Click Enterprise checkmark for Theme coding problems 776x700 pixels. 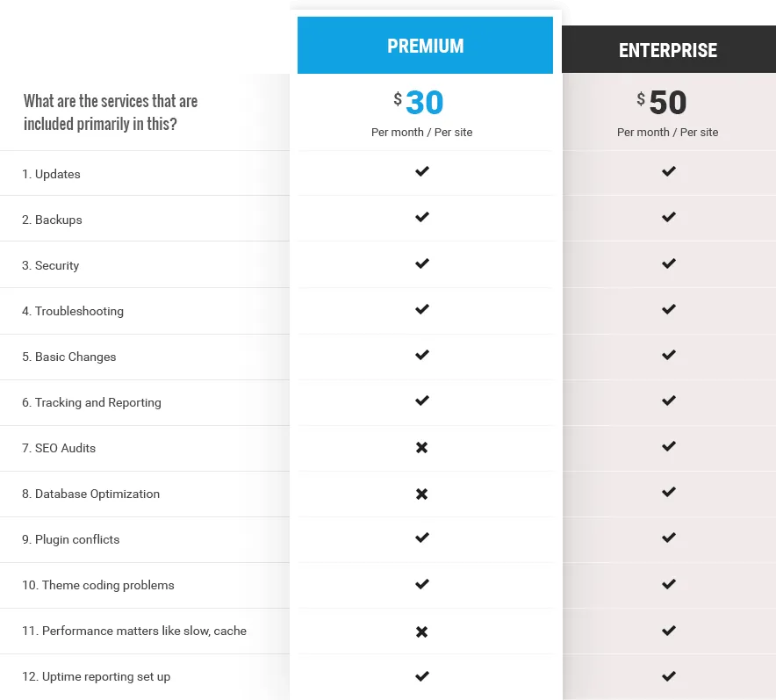(669, 584)
